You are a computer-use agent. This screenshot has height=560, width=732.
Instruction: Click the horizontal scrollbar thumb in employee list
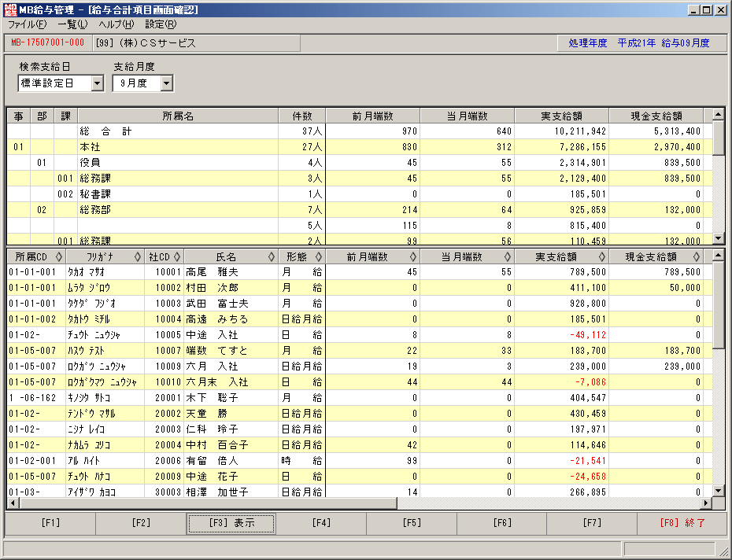point(208,503)
